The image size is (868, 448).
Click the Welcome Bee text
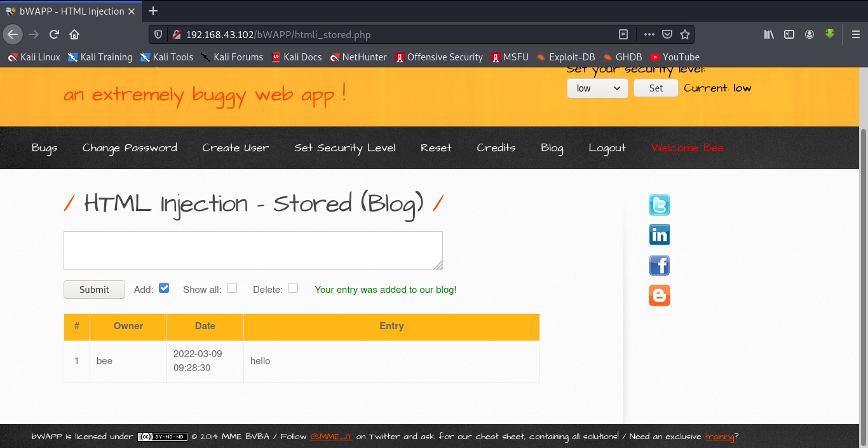[x=688, y=147]
